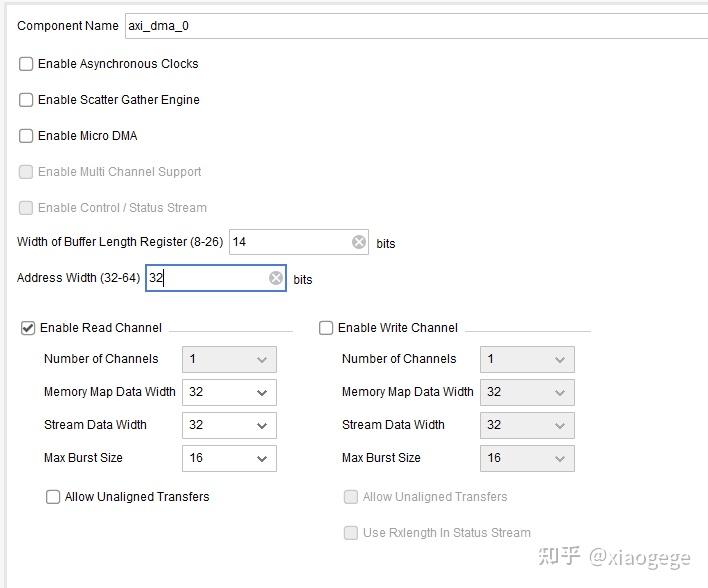Open read channel Number of Channels dropdown
708x588 pixels.
coord(229,359)
